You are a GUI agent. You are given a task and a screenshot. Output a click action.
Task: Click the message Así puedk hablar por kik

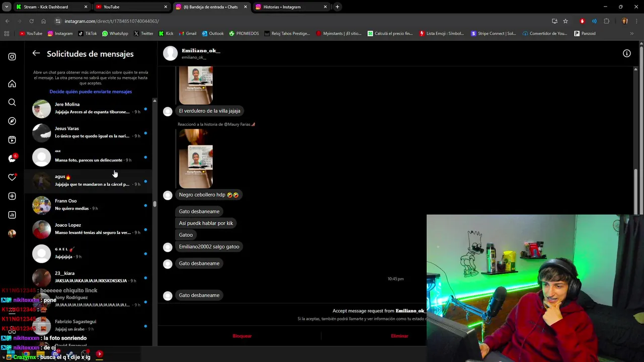coord(206,223)
